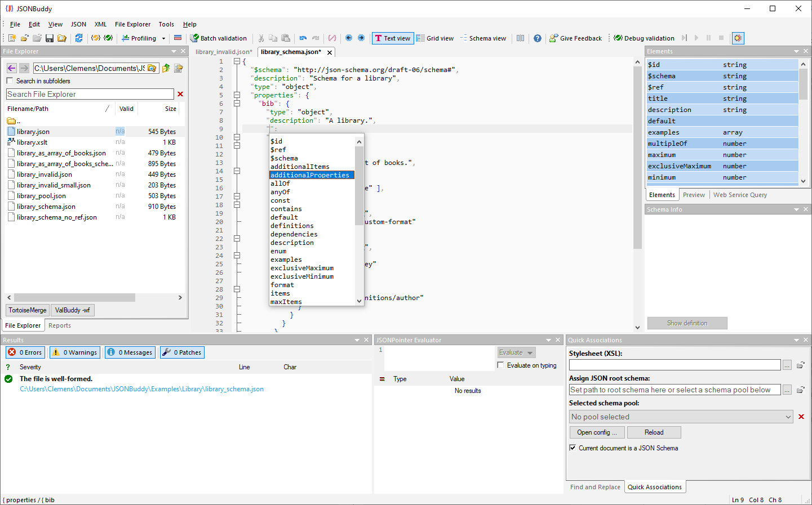This screenshot has height=505, width=812.
Task: Click the comment toggle toolbar icon
Action: point(178,38)
